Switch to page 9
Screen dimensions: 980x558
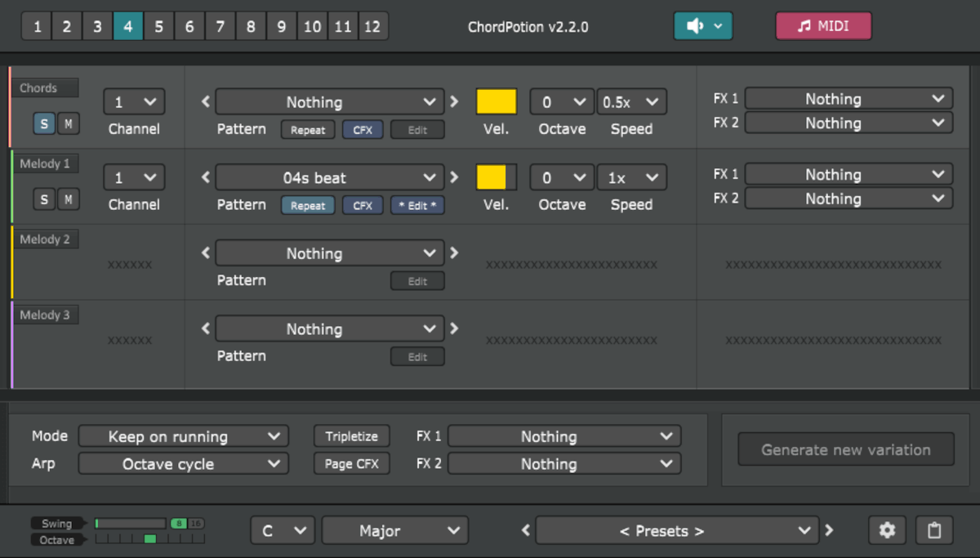click(281, 26)
